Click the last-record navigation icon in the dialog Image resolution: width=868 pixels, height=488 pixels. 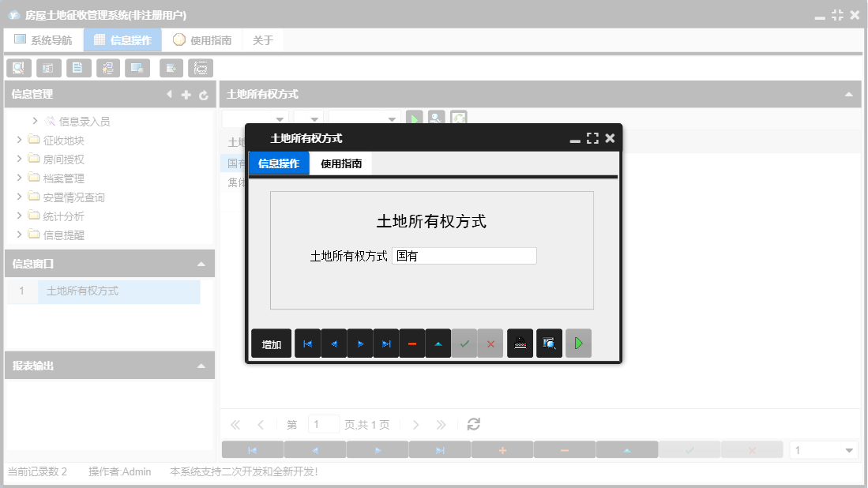(x=385, y=343)
